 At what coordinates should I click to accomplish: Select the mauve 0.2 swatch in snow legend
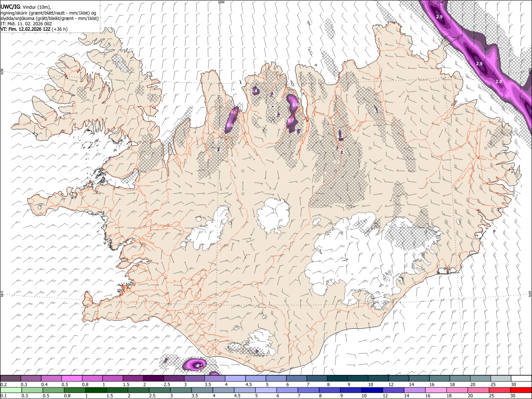tap(10, 379)
